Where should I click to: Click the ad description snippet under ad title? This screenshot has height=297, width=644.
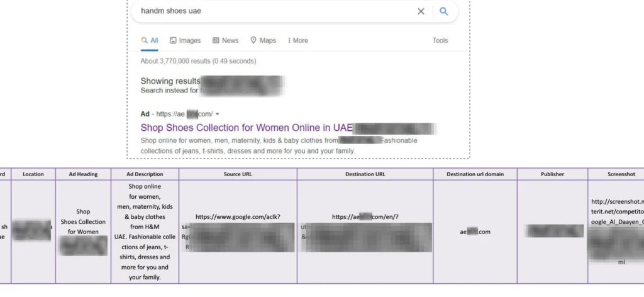pos(279,146)
